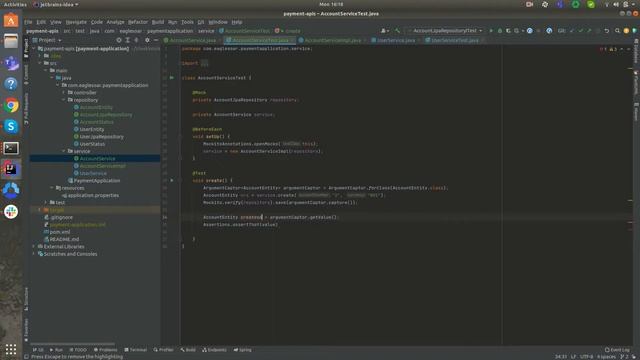640x360 pixels.
Task: Hide the Project panel with minus icon
Action: [156, 40]
